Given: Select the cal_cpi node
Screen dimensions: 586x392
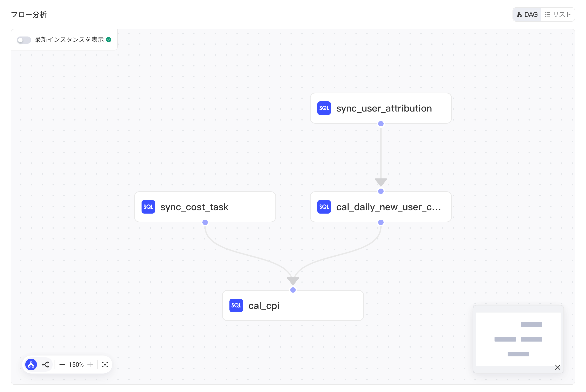Looking at the screenshot, I should 293,305.
